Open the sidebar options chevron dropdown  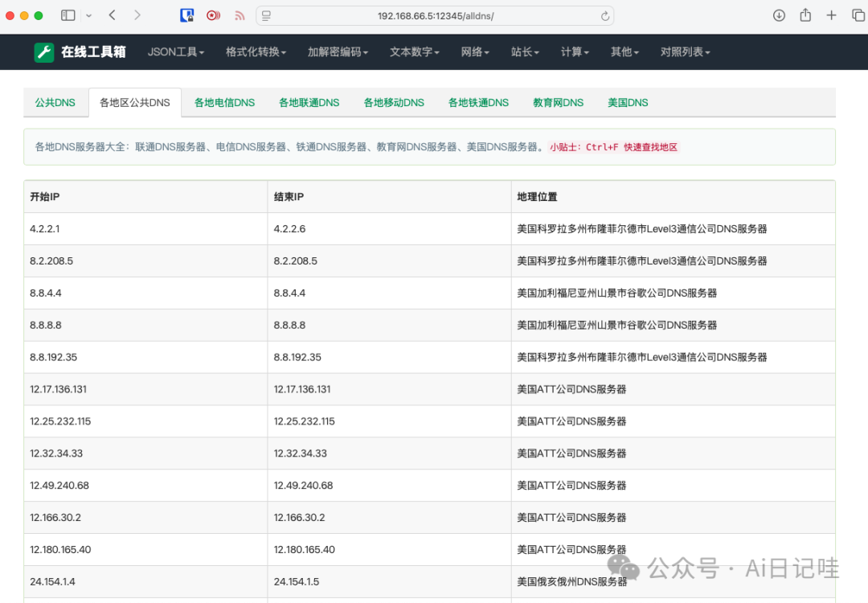88,15
